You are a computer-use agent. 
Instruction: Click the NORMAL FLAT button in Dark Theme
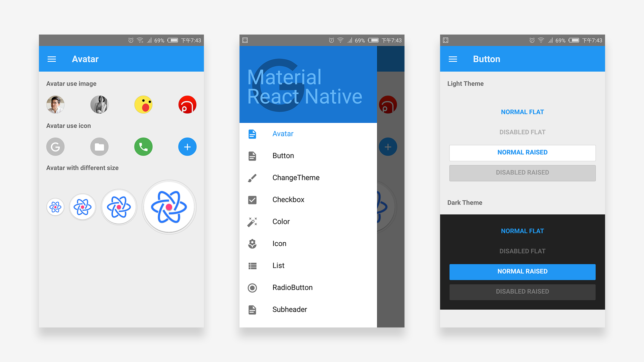tap(522, 230)
